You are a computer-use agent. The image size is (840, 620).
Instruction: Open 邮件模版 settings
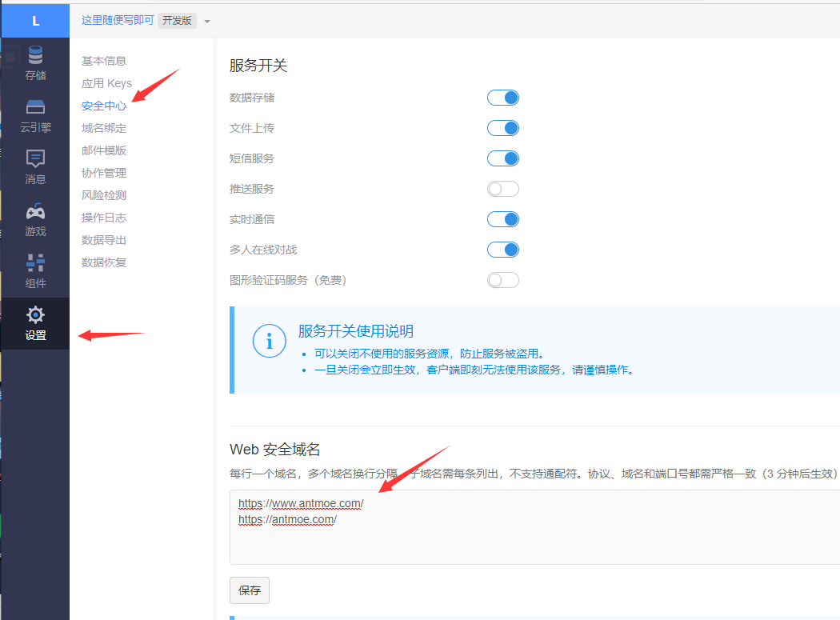104,150
